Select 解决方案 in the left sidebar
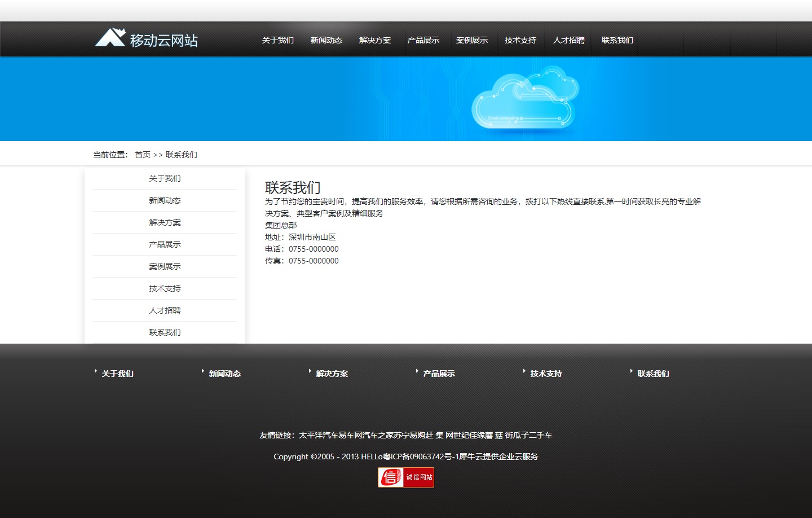Image resolution: width=812 pixels, height=518 pixels. (x=165, y=222)
